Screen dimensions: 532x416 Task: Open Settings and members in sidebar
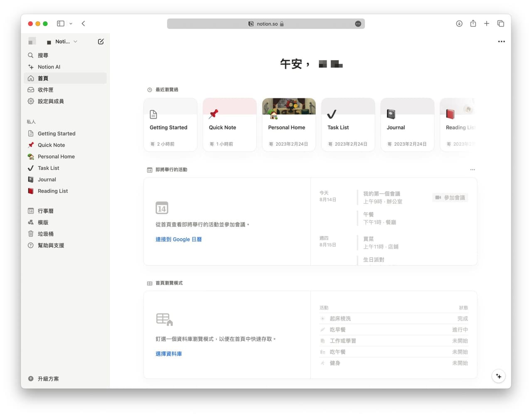[50, 101]
